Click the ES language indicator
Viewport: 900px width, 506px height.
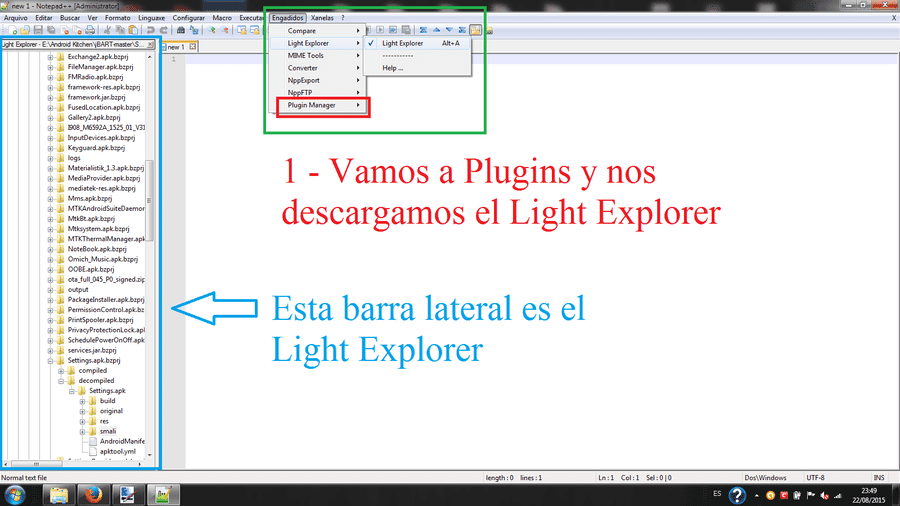717,493
